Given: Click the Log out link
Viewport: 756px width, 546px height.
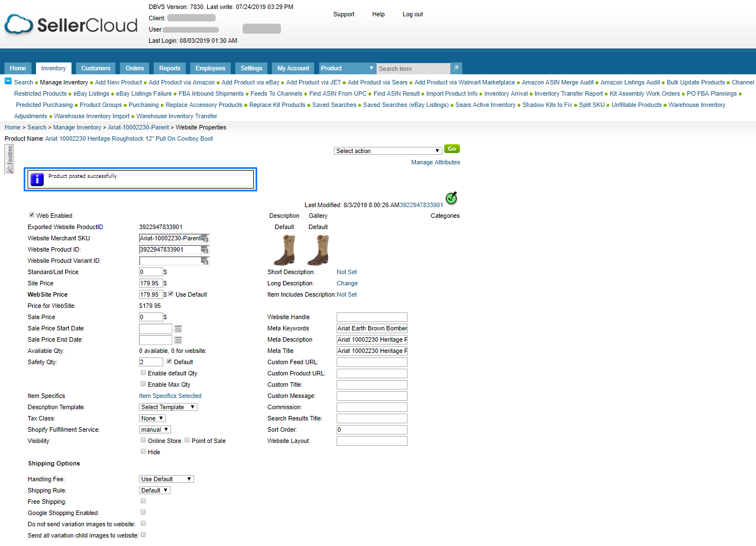Looking at the screenshot, I should (x=413, y=14).
